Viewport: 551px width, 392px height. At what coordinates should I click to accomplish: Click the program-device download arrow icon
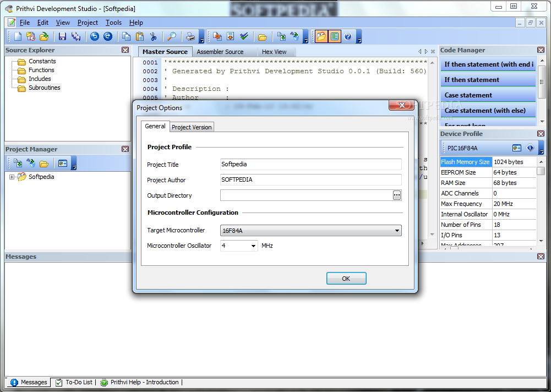click(231, 36)
